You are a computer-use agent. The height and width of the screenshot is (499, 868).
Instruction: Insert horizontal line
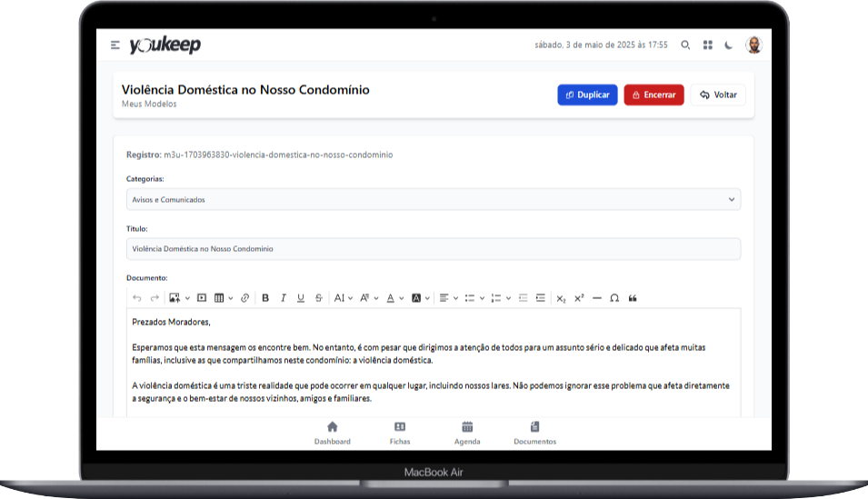[x=597, y=298]
